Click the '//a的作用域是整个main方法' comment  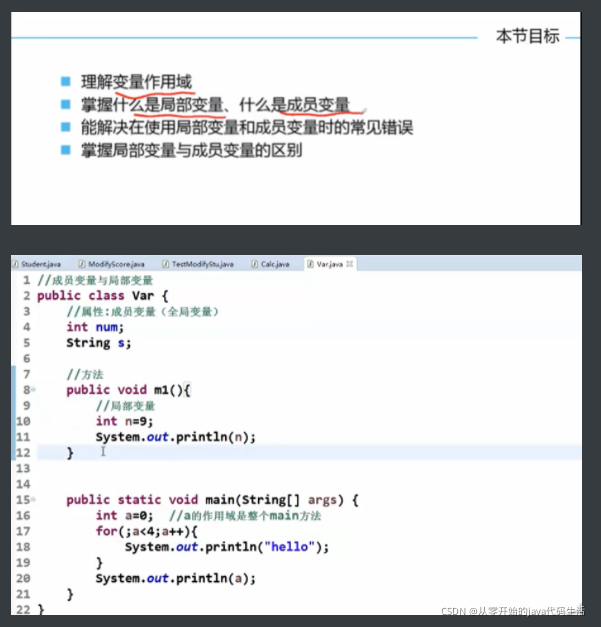click(x=245, y=515)
